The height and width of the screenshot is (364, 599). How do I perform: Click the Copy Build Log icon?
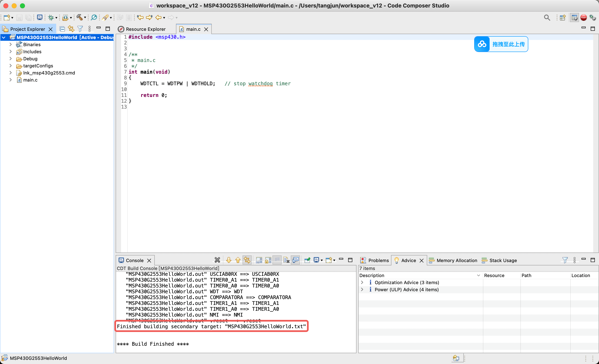pos(259,260)
